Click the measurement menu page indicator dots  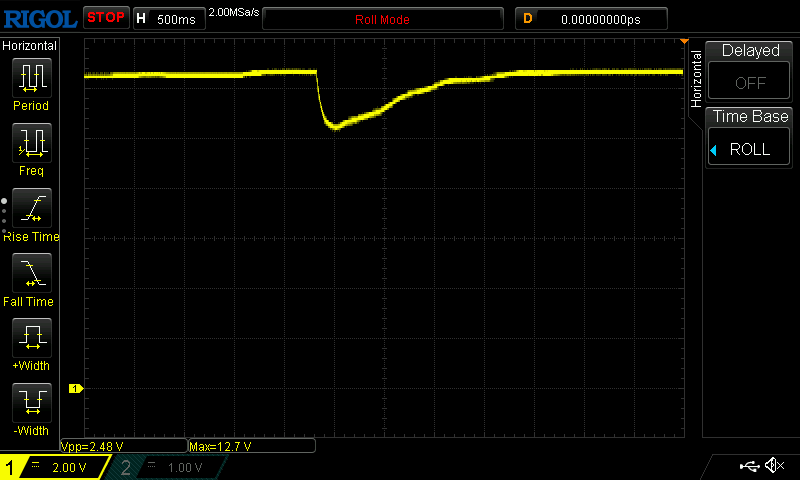point(4,216)
